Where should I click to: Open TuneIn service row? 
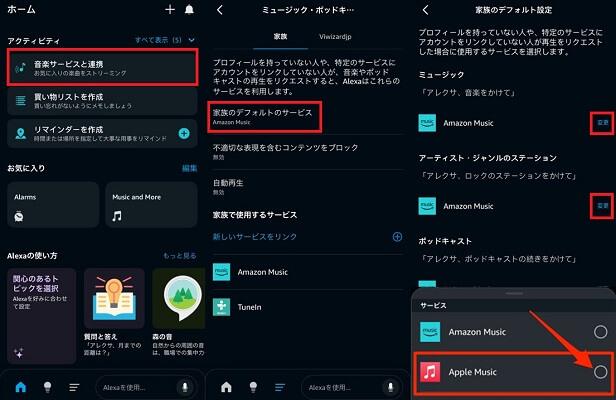308,307
